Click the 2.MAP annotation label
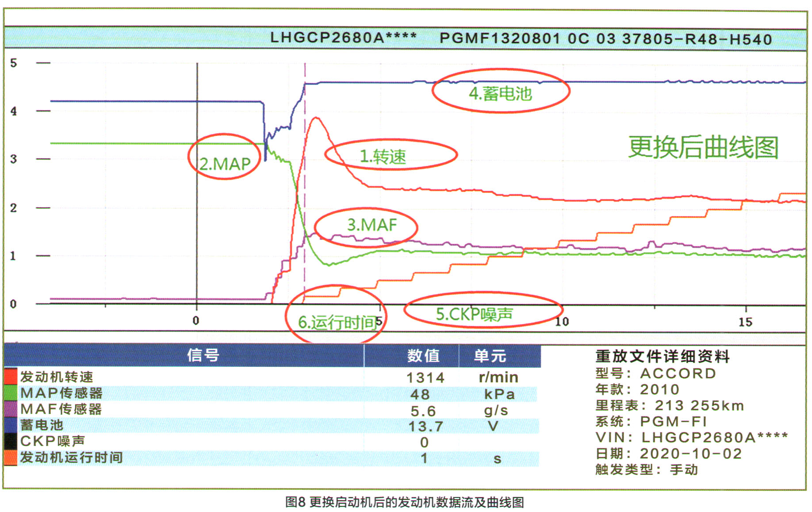The width and height of the screenshot is (812, 512). pos(225,164)
